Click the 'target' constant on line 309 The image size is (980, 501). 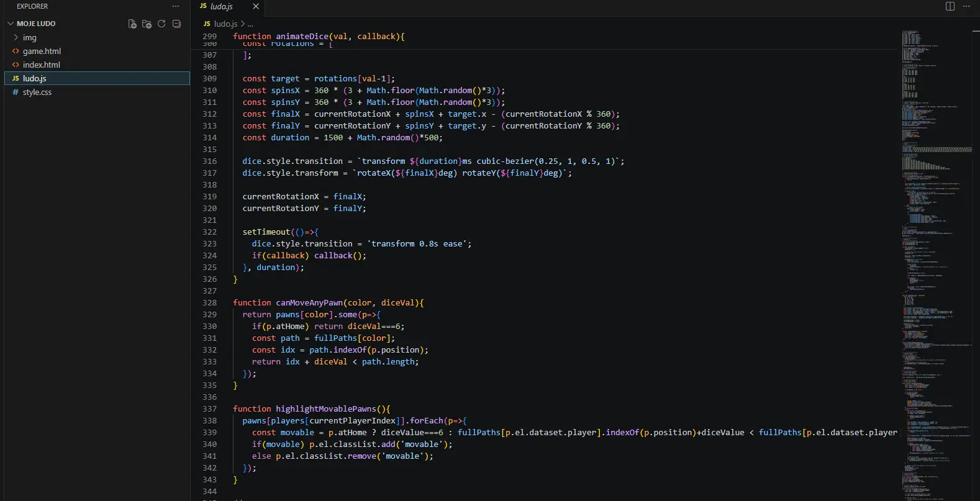tap(285, 79)
